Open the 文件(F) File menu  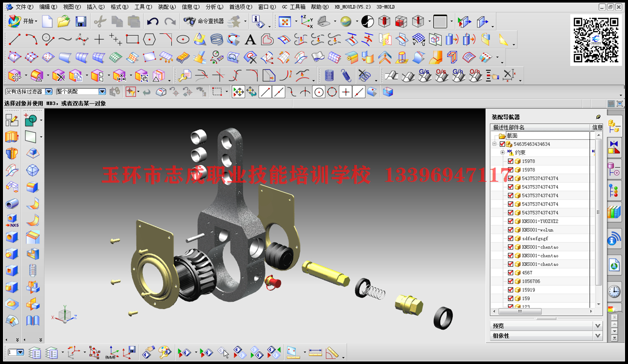pyautogui.click(x=24, y=7)
